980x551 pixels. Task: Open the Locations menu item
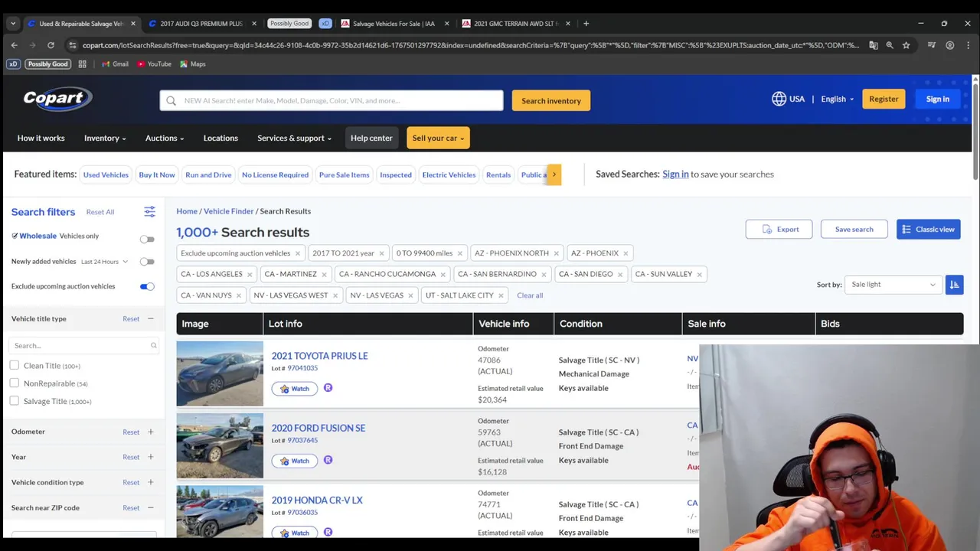(220, 138)
